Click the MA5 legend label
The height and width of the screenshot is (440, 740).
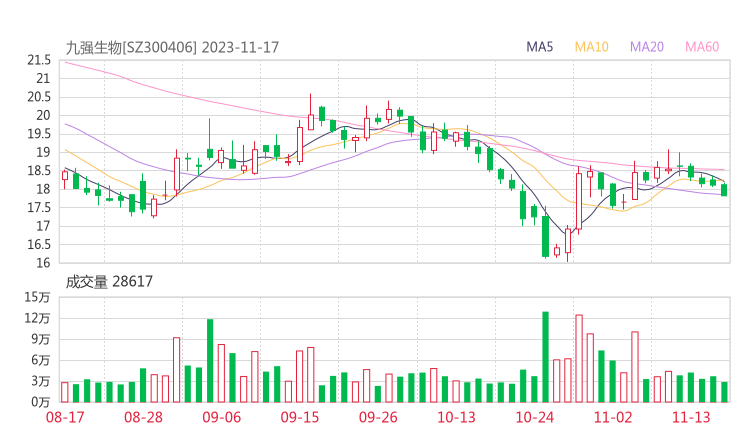click(539, 47)
